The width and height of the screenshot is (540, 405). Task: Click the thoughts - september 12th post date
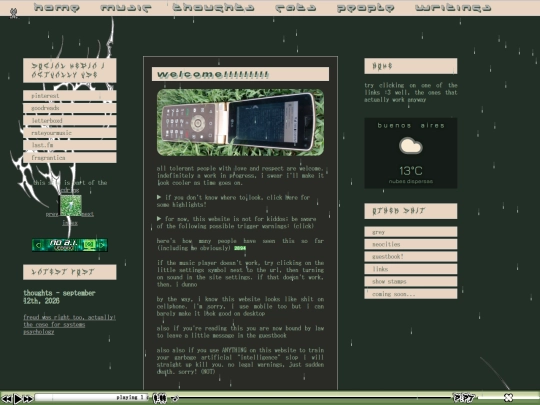(x=60, y=297)
